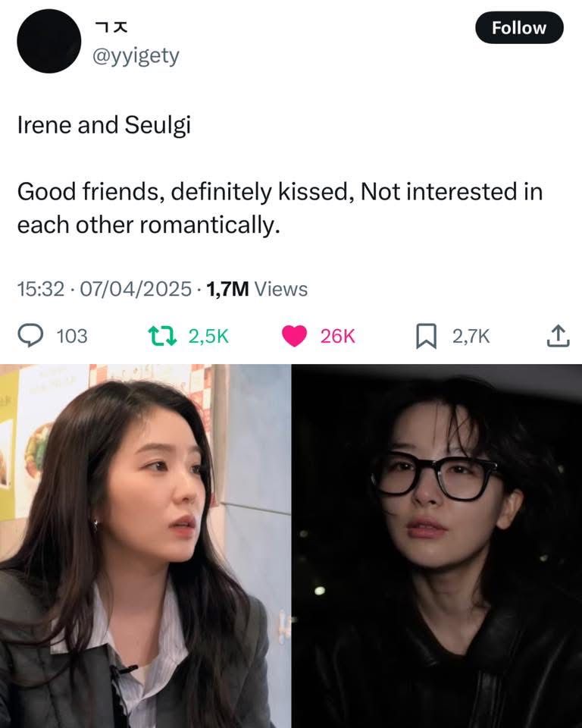
Task: Toggle the pink heart like icon
Action: pyautogui.click(x=294, y=336)
